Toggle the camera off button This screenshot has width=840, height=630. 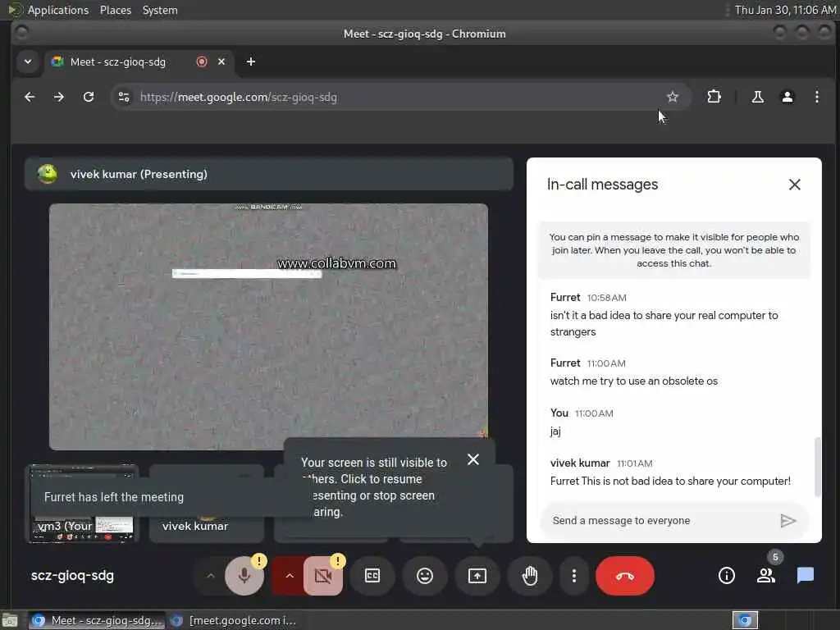(323, 576)
